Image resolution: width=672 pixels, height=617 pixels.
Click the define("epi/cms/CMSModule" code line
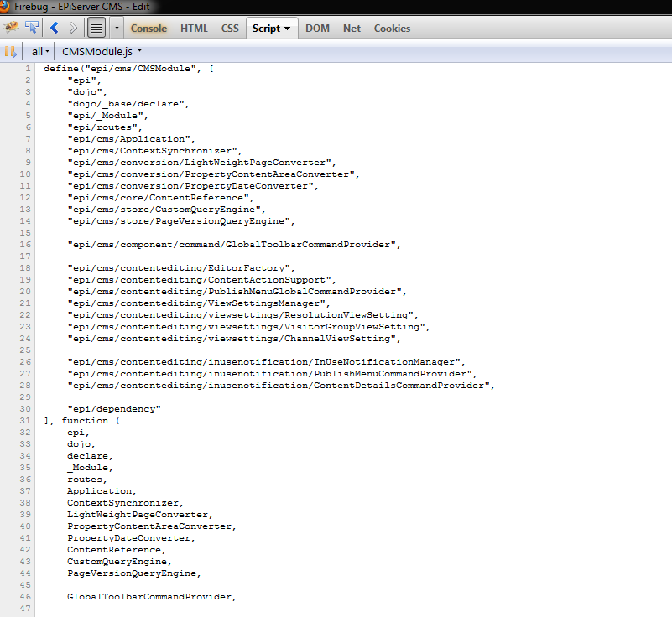[x=128, y=69]
